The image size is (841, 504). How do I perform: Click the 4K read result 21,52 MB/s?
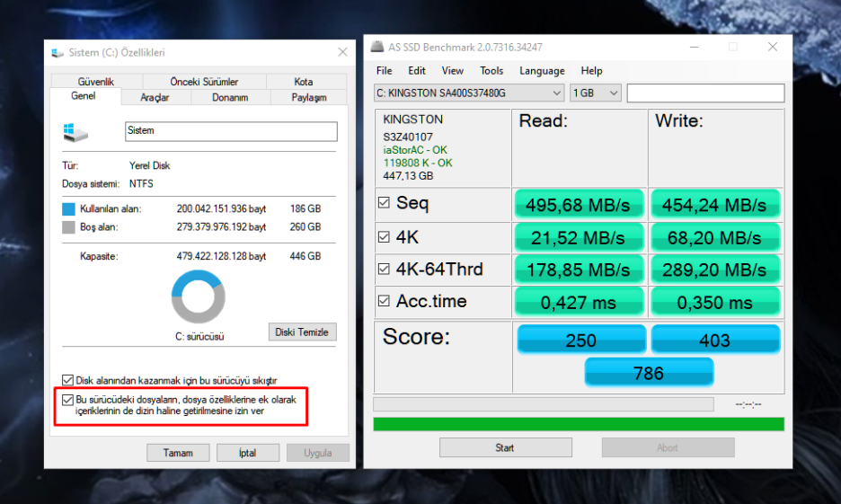[x=579, y=237]
